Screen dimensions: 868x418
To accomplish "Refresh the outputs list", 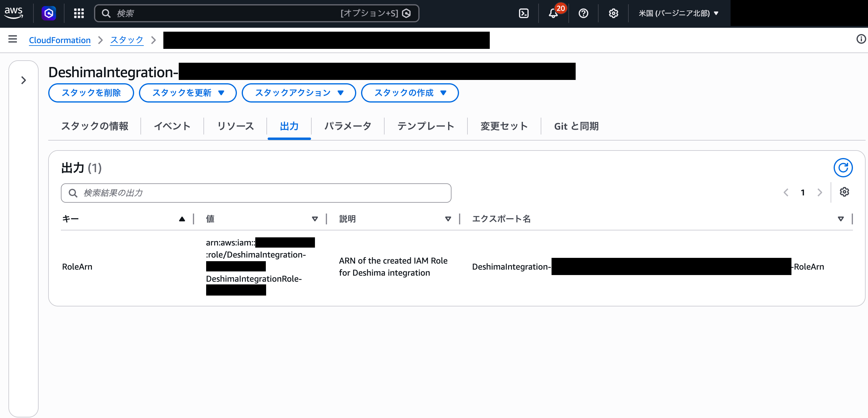I will tap(843, 168).
